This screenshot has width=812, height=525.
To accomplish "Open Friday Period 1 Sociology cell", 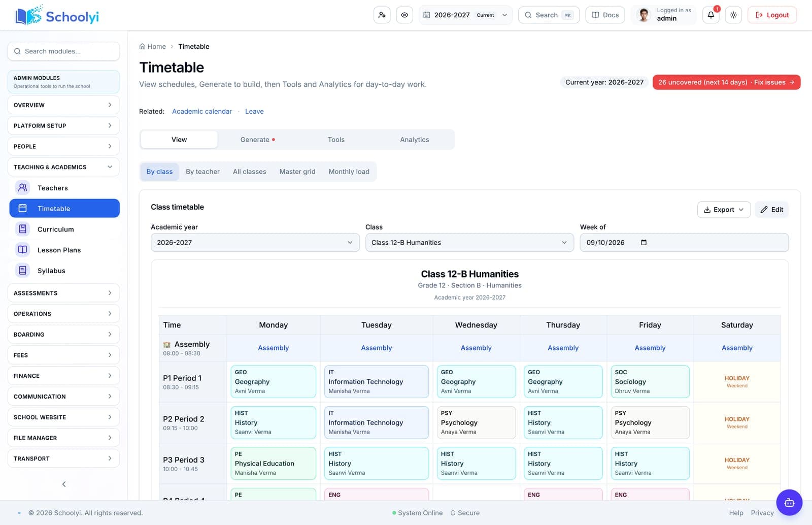I will pos(650,381).
